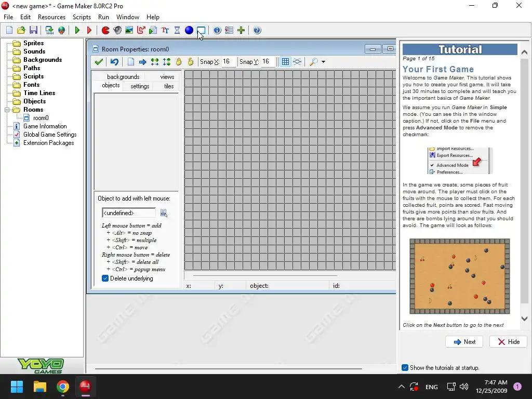Open the Run menu
Image resolution: width=532 pixels, height=399 pixels.
point(103,17)
